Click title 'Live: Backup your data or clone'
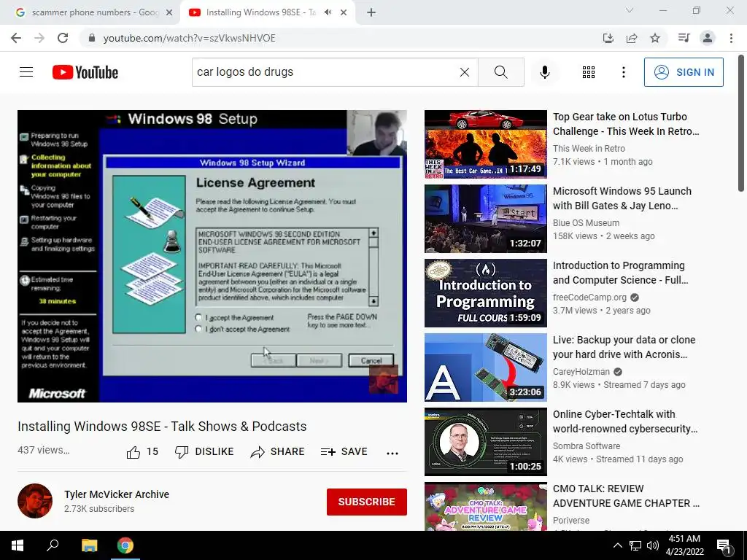Screen dimensions: 747x560 point(624,346)
